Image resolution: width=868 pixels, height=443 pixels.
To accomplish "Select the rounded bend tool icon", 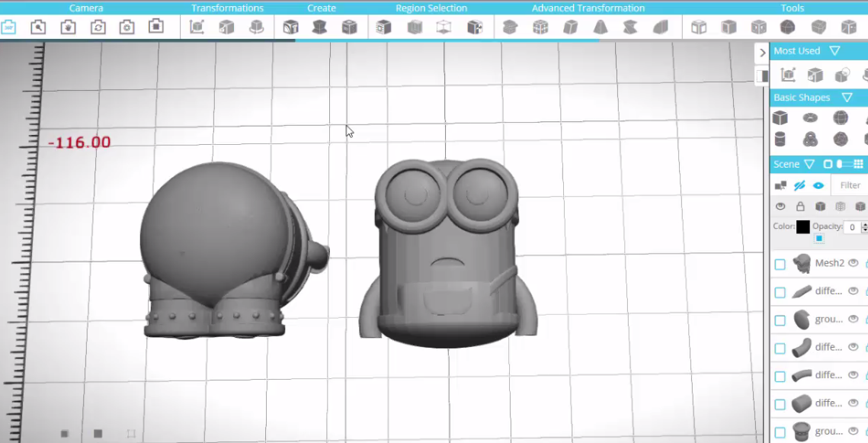I will click(661, 27).
